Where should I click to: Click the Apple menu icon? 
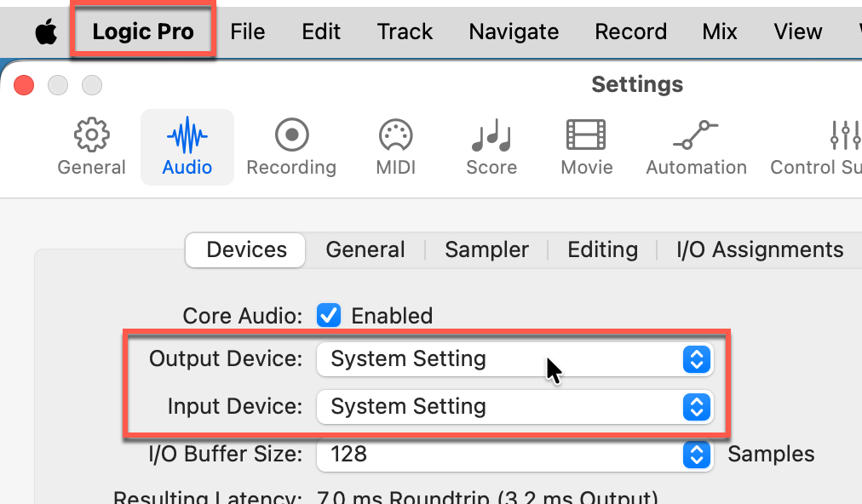(45, 32)
